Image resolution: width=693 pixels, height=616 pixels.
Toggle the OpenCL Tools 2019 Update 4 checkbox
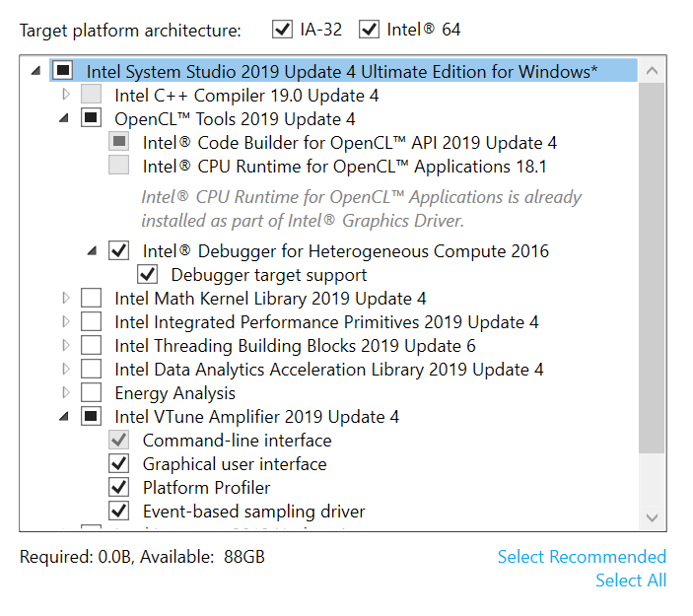[91, 118]
